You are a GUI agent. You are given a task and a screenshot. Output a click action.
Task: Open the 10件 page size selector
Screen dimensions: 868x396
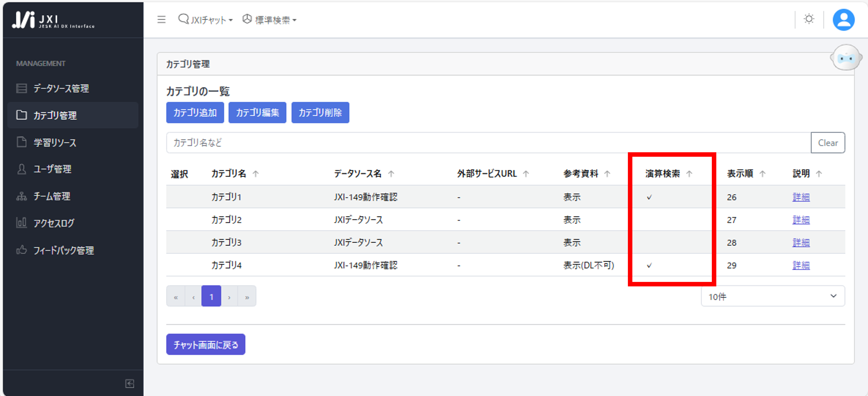click(x=773, y=296)
